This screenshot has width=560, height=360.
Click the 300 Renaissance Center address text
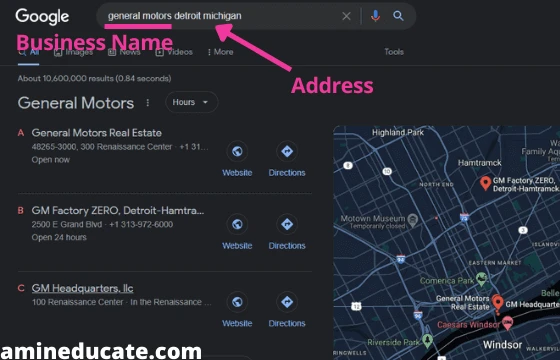126,147
